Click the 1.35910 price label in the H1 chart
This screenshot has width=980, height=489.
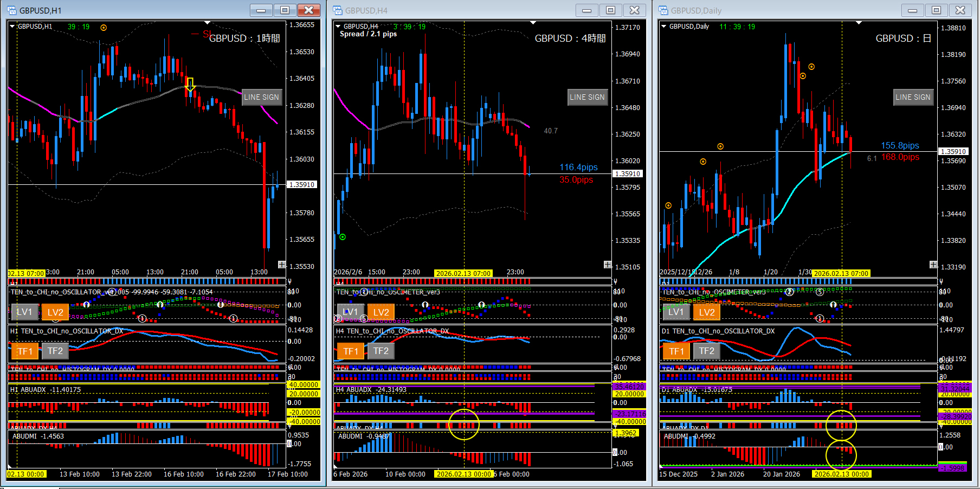click(302, 184)
